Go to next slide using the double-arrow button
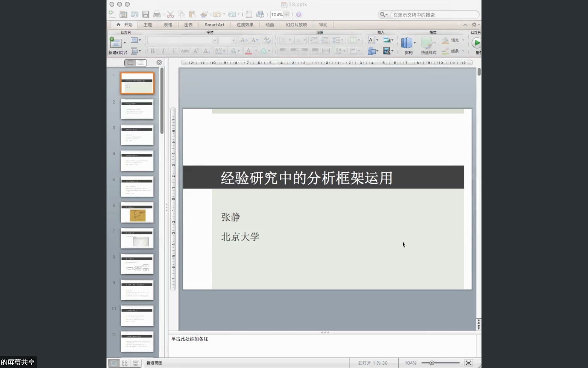Viewport: 588px width, 368px height. (479, 328)
